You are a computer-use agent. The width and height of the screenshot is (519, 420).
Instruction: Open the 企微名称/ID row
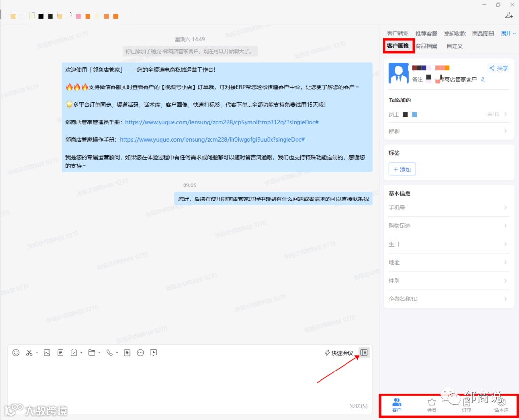tap(448, 299)
